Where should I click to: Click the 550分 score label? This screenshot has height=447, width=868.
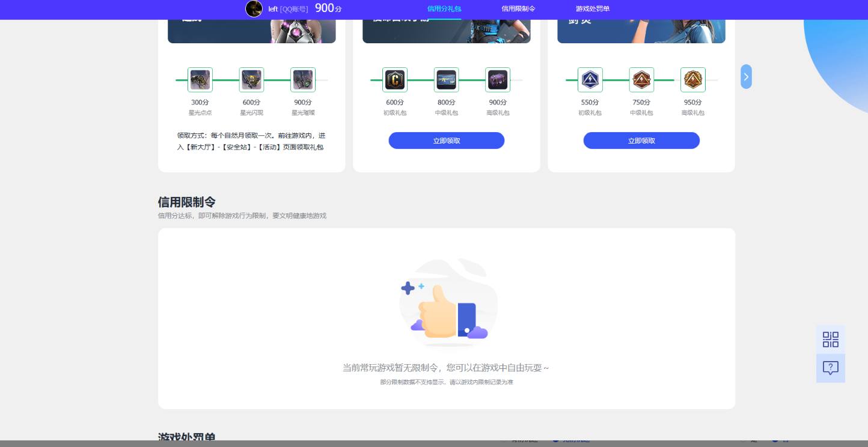[x=590, y=103]
